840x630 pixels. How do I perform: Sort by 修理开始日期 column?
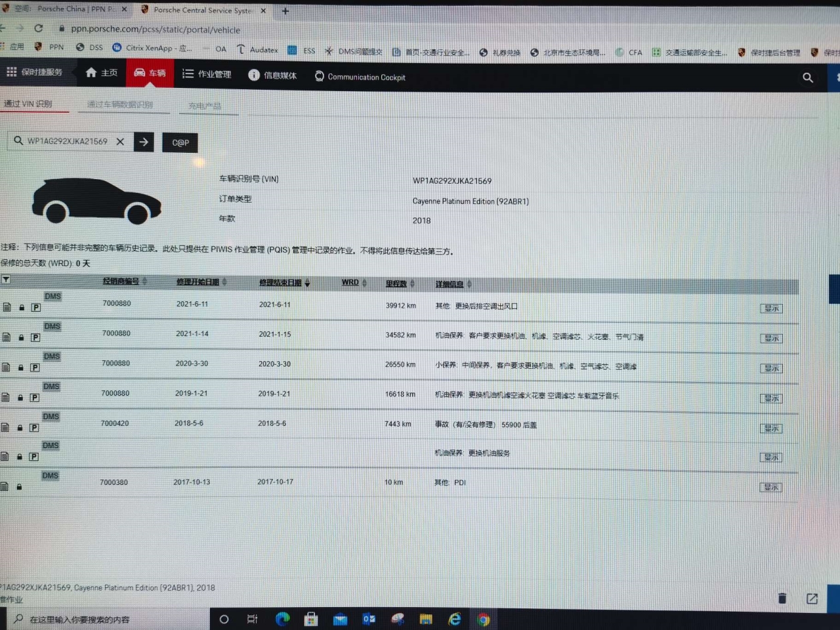tap(201, 282)
